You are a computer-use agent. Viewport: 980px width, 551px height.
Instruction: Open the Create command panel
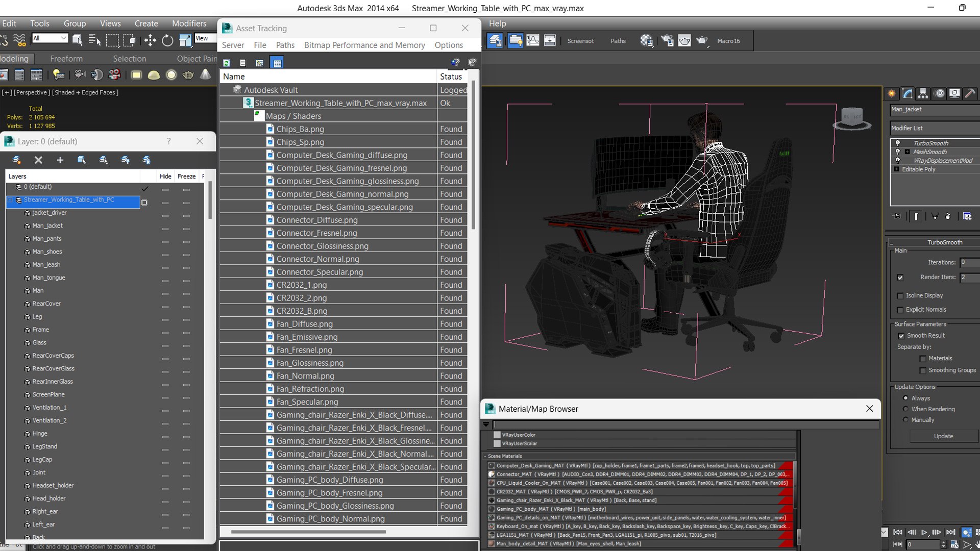pyautogui.click(x=892, y=93)
